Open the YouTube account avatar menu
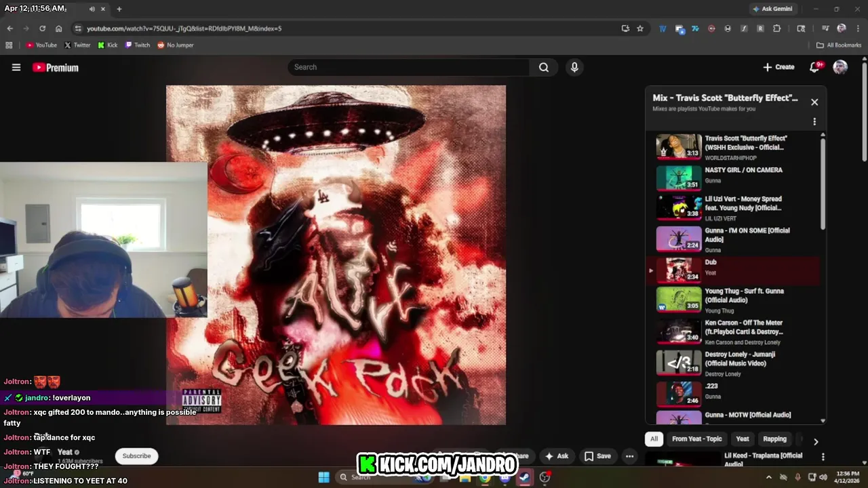The image size is (868, 488). click(840, 67)
